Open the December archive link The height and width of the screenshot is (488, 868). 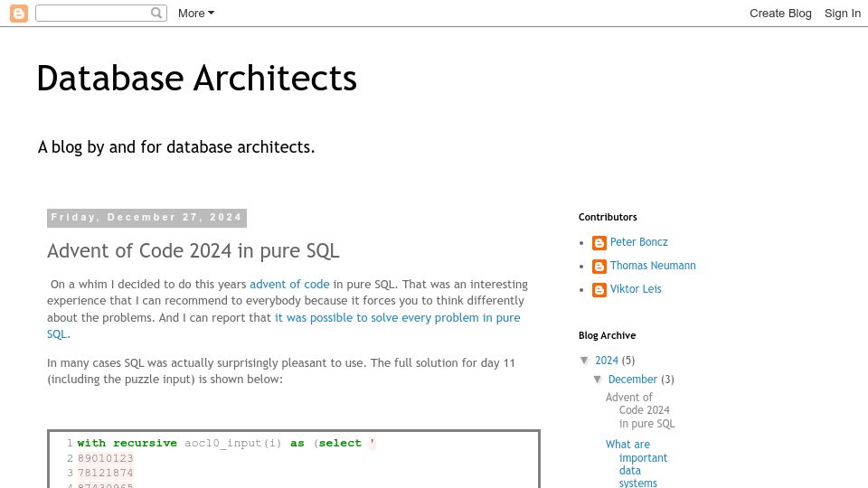[633, 379]
